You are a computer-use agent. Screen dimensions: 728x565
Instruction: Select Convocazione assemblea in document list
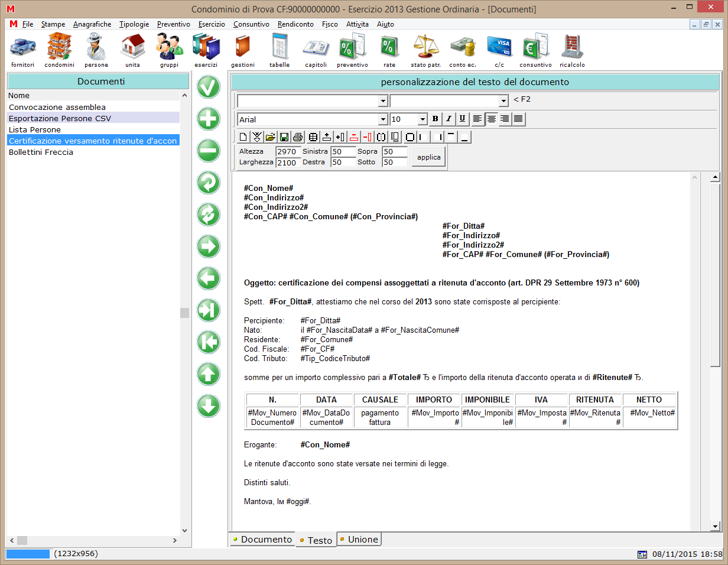point(57,107)
